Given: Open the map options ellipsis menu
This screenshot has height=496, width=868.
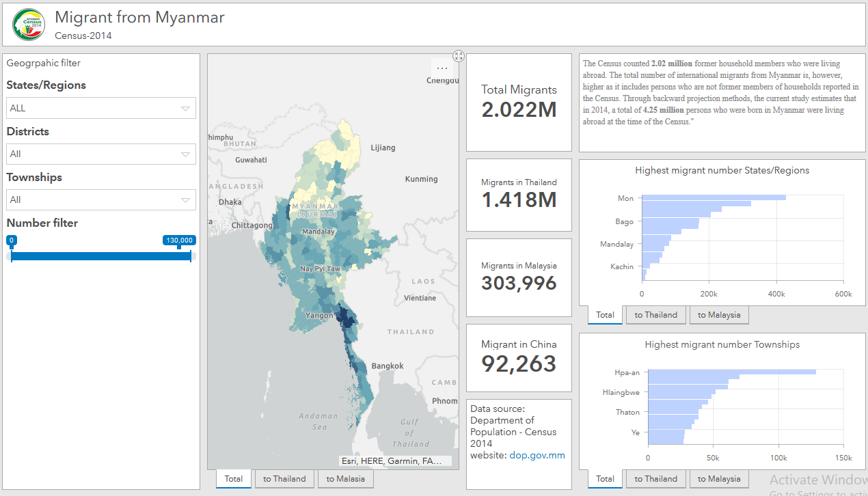Looking at the screenshot, I should pos(442,68).
